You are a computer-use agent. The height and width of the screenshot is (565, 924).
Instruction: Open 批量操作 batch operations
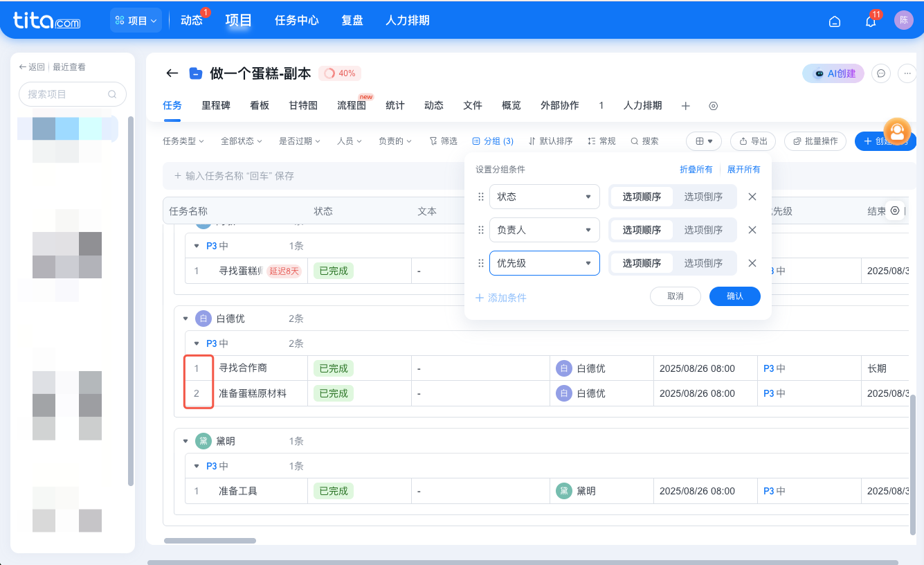(x=815, y=141)
